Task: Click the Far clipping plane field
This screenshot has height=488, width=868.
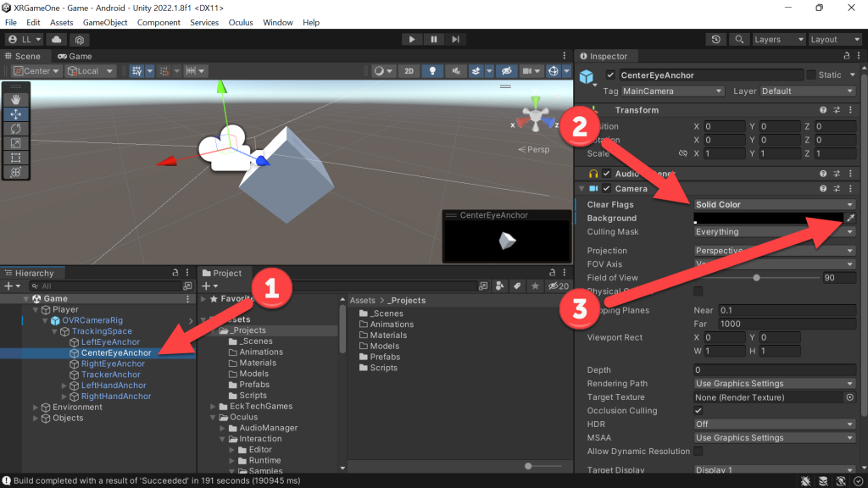Action: point(787,324)
